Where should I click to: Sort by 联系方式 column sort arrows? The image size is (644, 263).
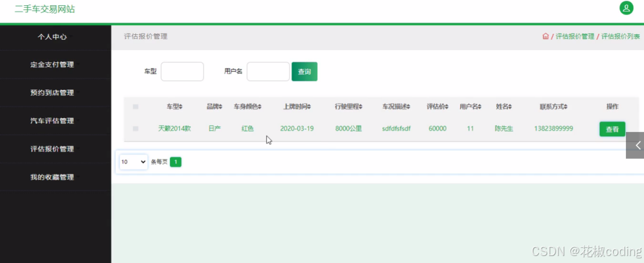click(x=565, y=107)
